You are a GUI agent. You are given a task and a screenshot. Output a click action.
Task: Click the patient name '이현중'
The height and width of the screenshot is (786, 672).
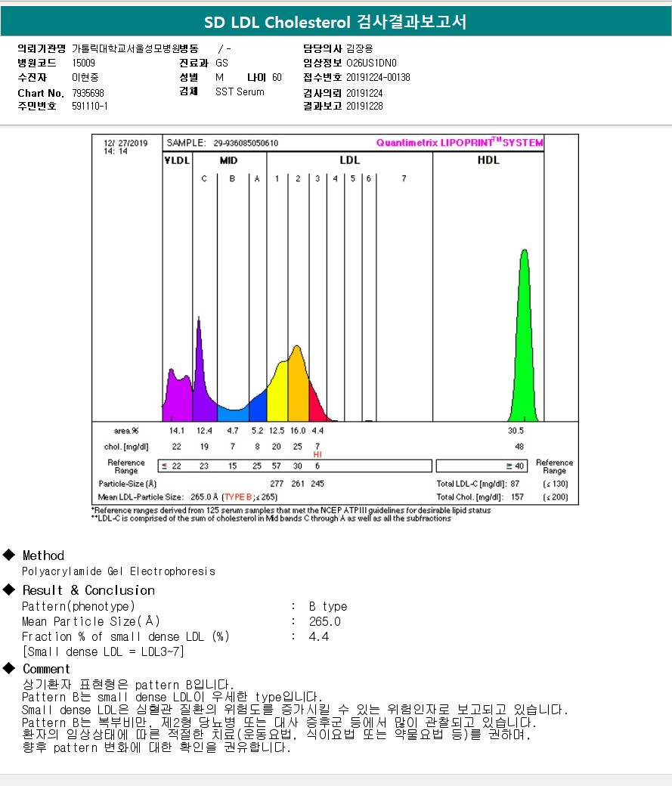click(x=85, y=77)
